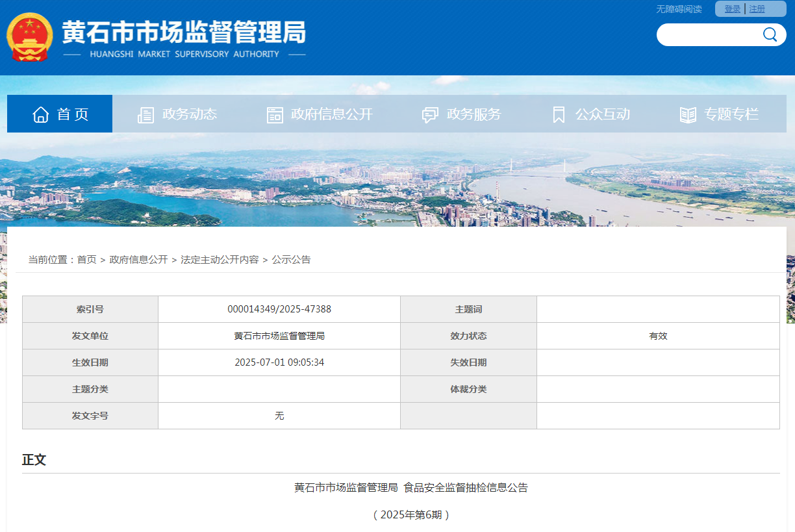The image size is (795, 532).
Task: Click the magnifier search icon
Action: [770, 34]
